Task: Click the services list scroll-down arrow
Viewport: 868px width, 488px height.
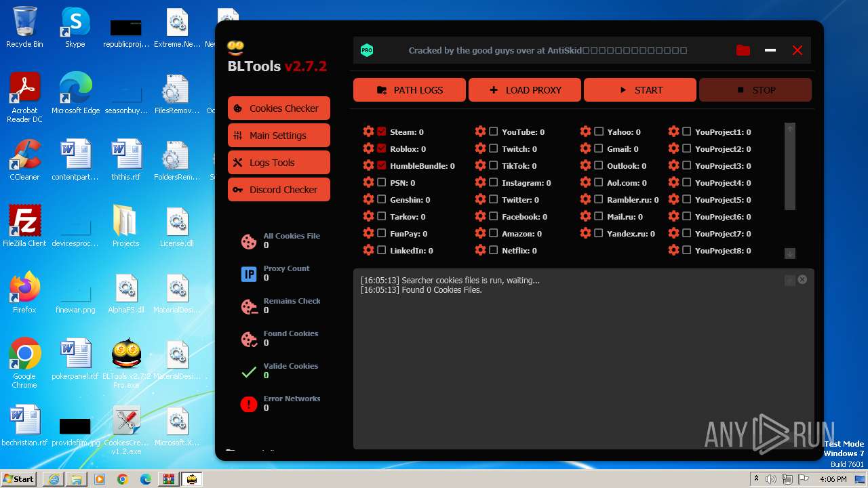Action: 790,253
